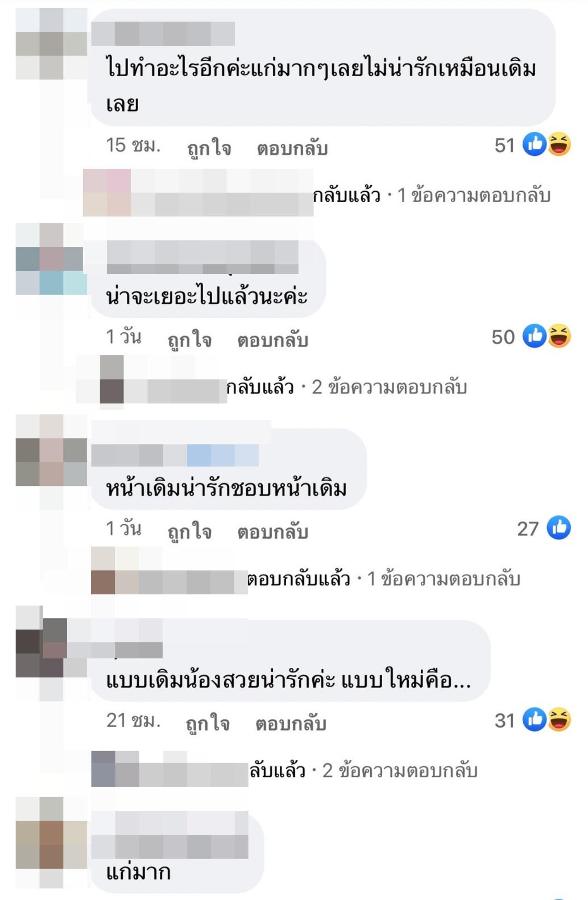Expand the '1 ข้อความตอบกลับ' replies under first comment
The width and height of the screenshot is (588, 900).
(x=474, y=195)
